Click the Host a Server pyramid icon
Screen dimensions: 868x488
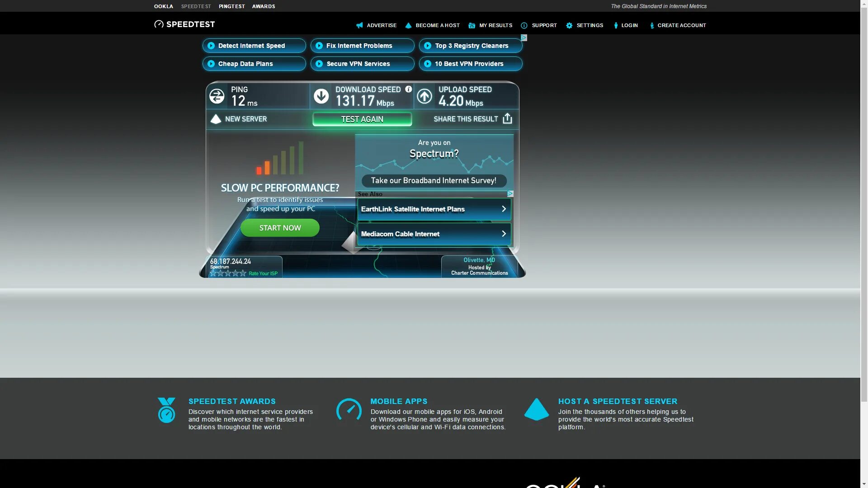pyautogui.click(x=537, y=409)
